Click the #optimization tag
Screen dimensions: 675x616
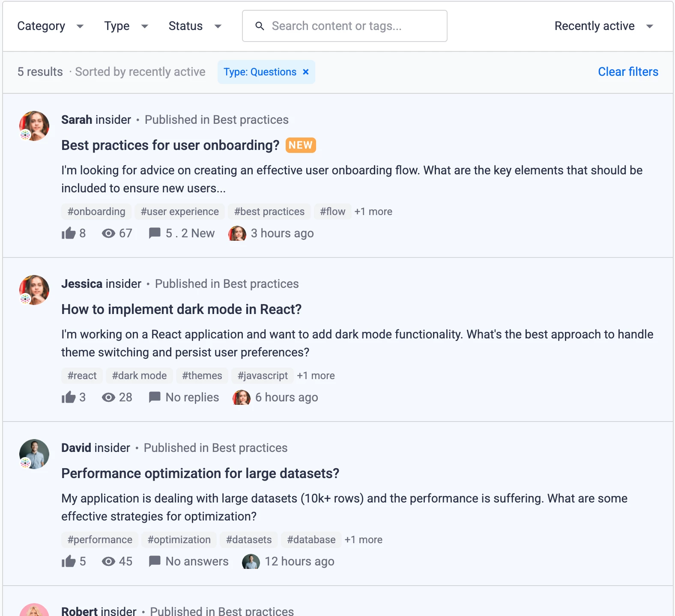pos(179,540)
